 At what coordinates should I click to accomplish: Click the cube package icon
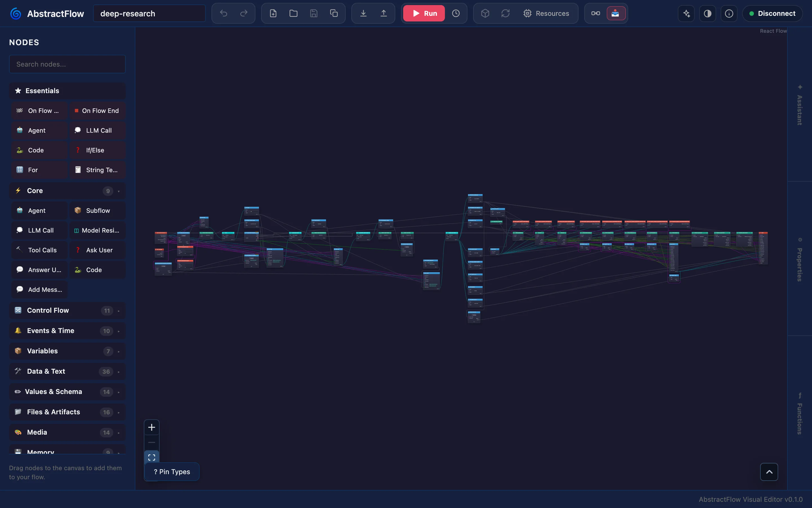pos(485,14)
